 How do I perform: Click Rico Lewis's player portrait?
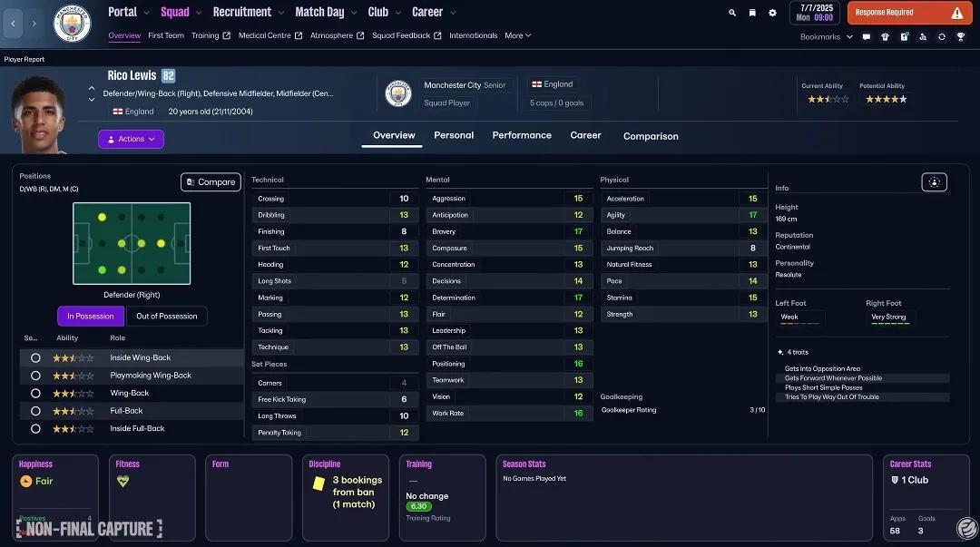41,113
